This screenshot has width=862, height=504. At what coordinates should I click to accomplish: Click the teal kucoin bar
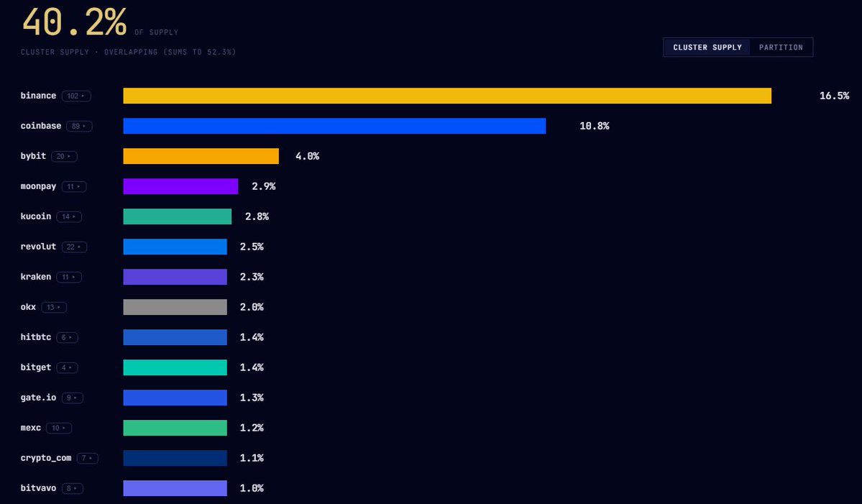tap(177, 216)
